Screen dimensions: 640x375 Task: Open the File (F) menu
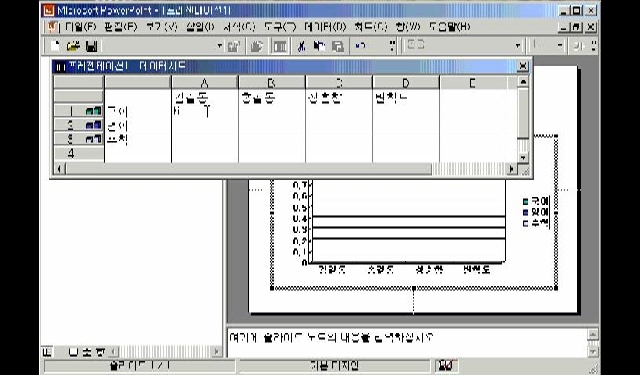[80, 27]
